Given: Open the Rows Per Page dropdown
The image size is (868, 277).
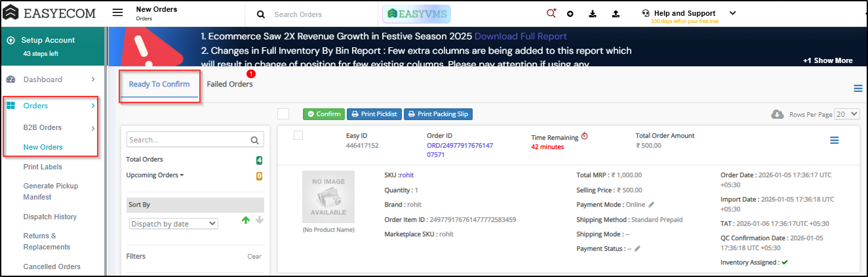Looking at the screenshot, I should [846, 114].
